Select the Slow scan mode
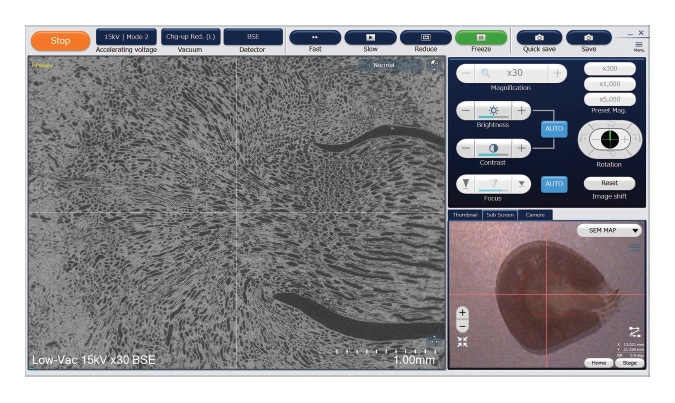 tap(370, 37)
